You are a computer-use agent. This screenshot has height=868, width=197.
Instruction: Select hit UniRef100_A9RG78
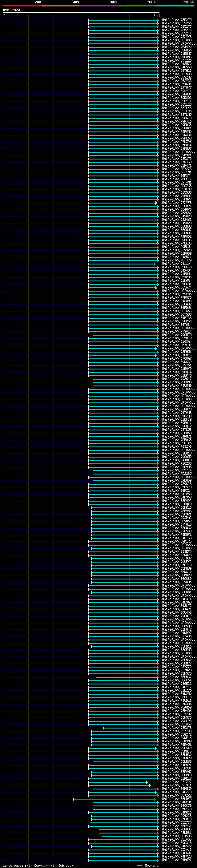176,118
